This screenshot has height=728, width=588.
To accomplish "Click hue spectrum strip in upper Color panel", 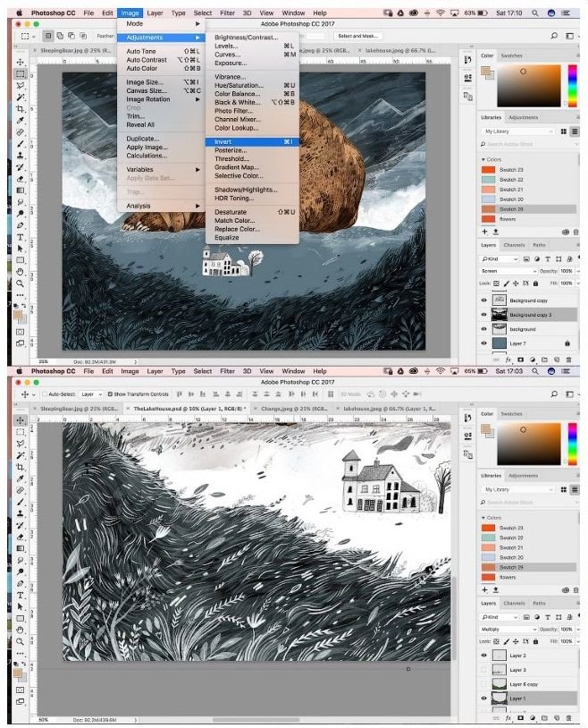I will point(572,86).
